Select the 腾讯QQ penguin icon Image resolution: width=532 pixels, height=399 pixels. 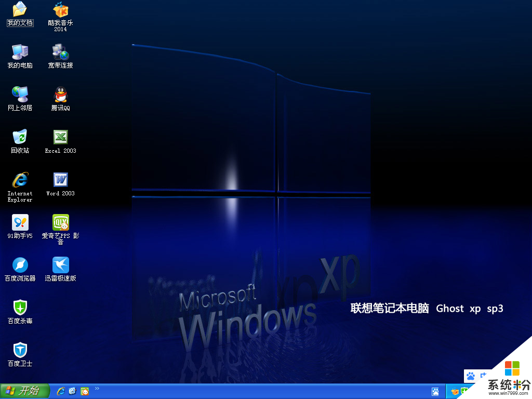point(60,95)
